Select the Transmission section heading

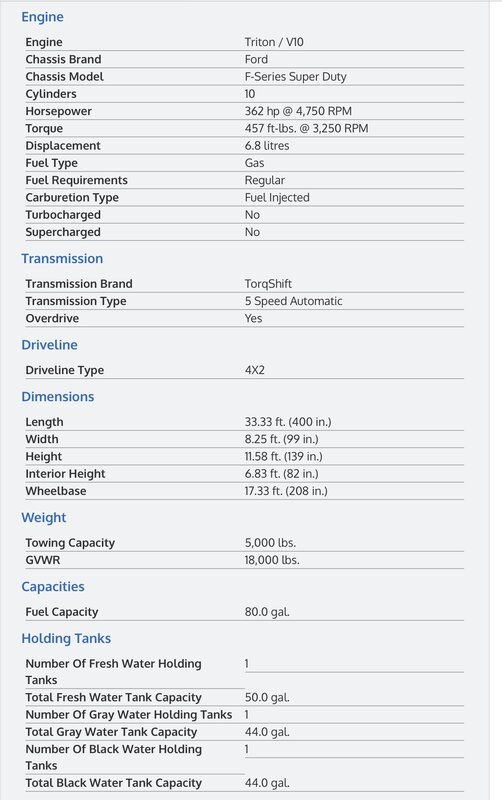click(62, 259)
